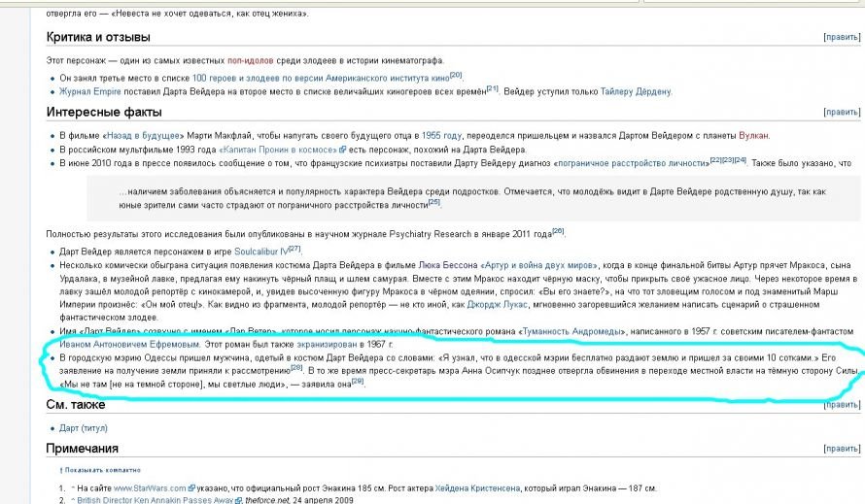865x504 pixels.
Task: Open the «Люка Бессона» link
Action: (x=448, y=265)
